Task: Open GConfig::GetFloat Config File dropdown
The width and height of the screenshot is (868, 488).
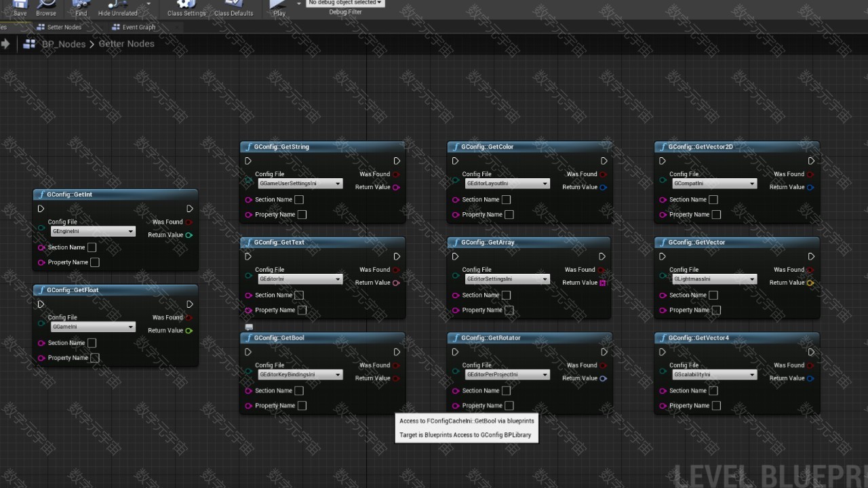Action: coord(94,327)
